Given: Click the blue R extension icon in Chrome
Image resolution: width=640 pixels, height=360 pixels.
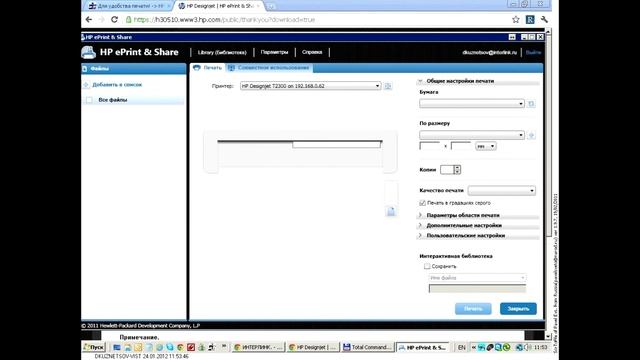Looking at the screenshot, I should pyautogui.click(x=530, y=20).
